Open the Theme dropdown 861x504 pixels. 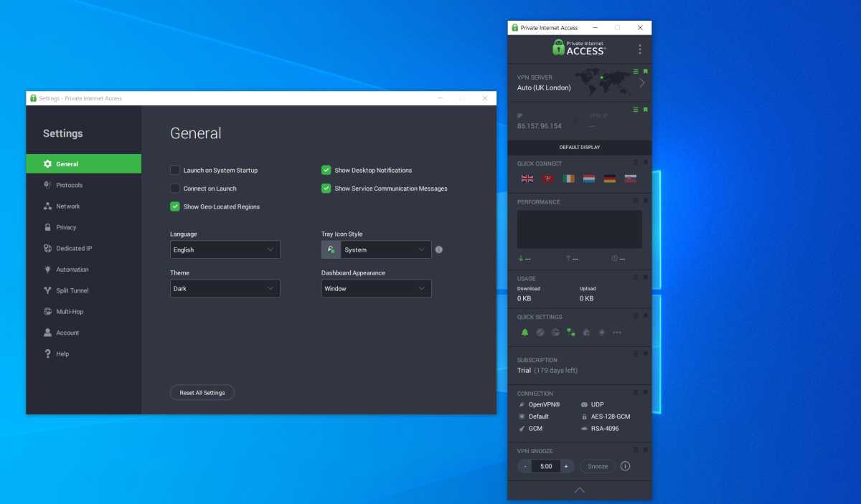click(225, 288)
